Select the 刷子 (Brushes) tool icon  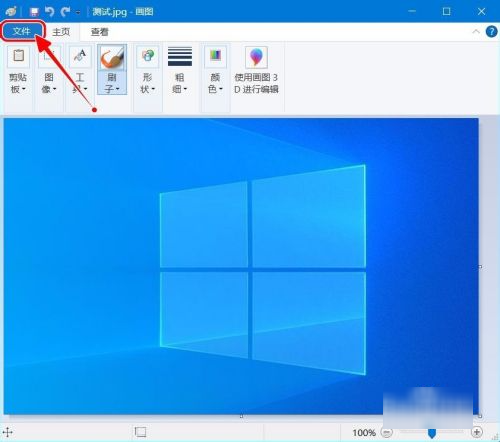(x=112, y=57)
